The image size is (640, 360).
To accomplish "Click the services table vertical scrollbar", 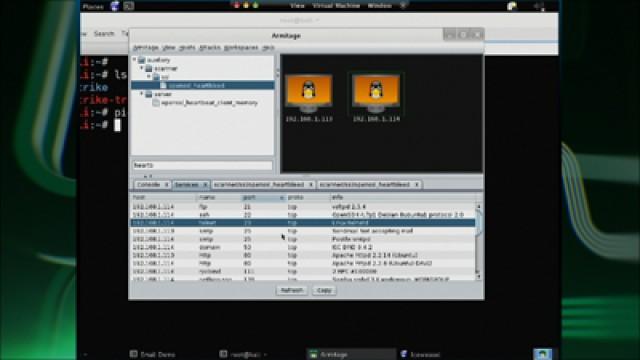I will 478,241.
